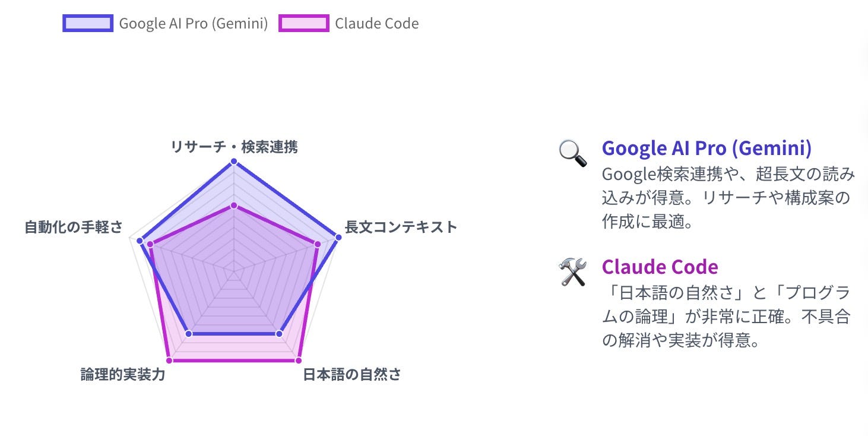
Task: Click the Claude Code data point at 長文コンテキスト
Action: pos(317,244)
